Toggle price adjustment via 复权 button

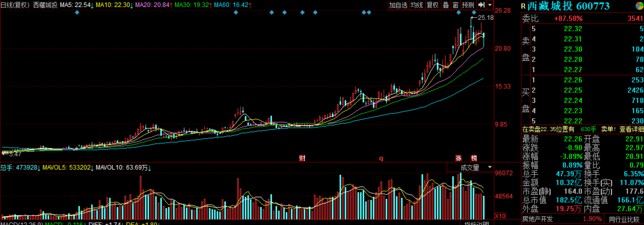[433, 5]
